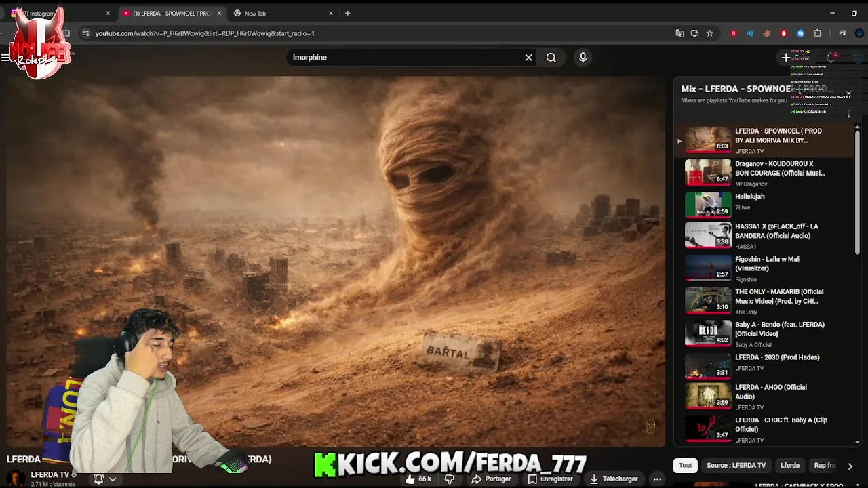This screenshot has width=868, height=488.
Task: Select the Lferda filter chip
Action: [790, 465]
